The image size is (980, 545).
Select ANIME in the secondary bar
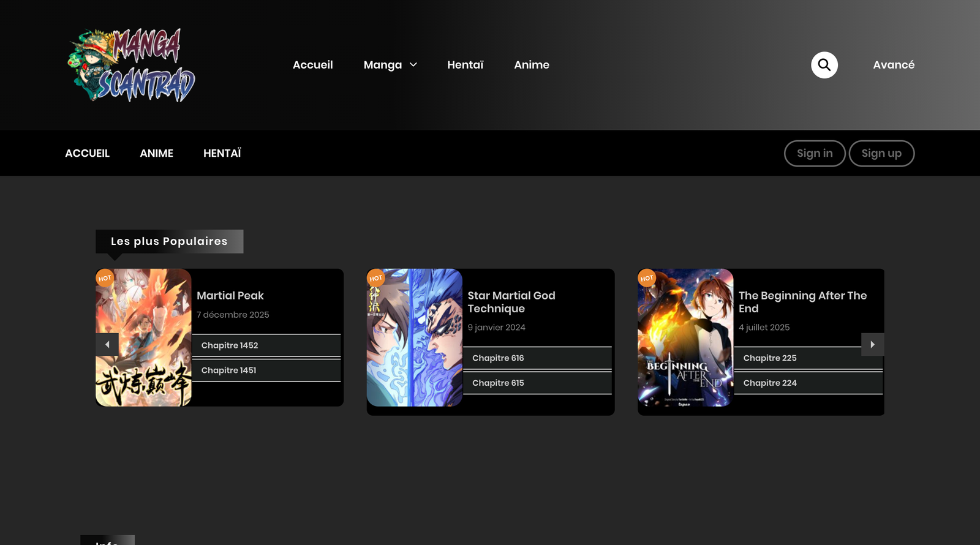156,153
